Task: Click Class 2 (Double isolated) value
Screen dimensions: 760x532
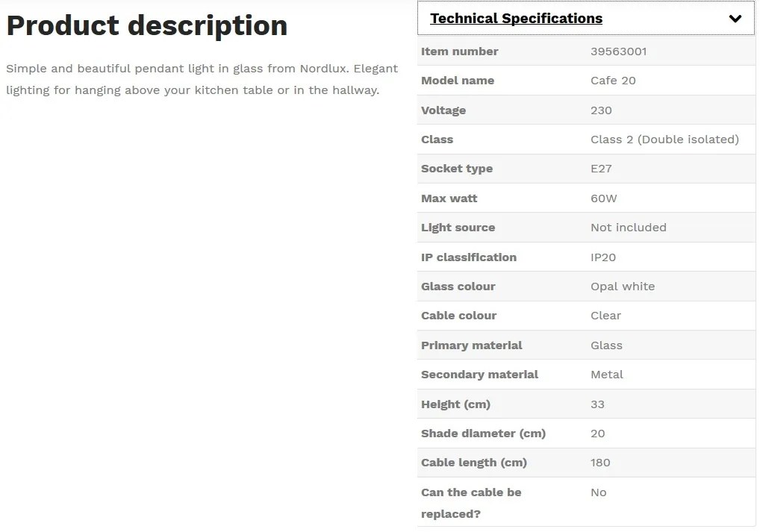Action: pyautogui.click(x=664, y=140)
